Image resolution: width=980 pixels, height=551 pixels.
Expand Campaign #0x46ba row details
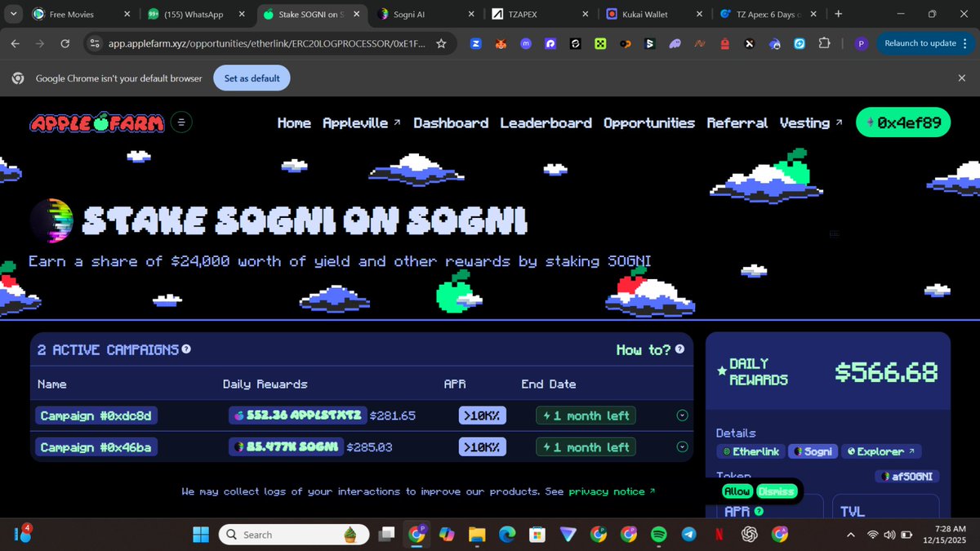pos(683,447)
